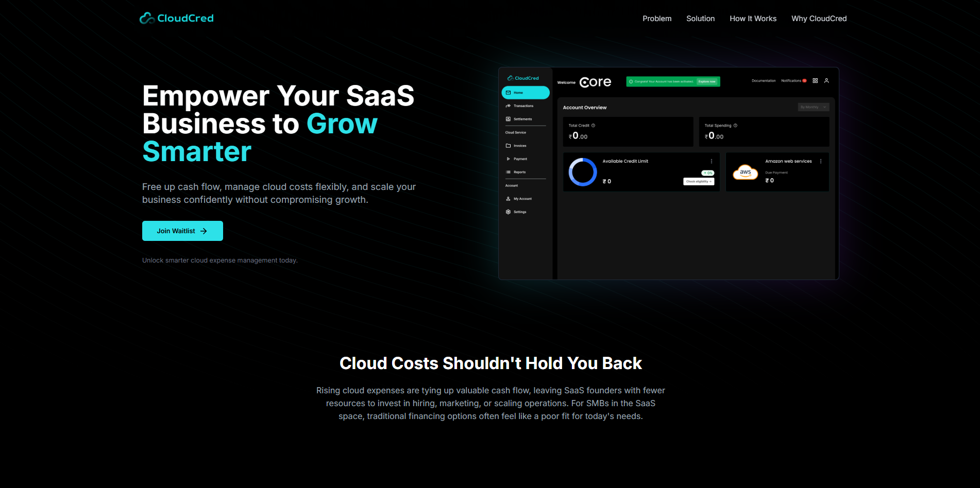Click the Invoices folder icon in sidebar

point(508,146)
